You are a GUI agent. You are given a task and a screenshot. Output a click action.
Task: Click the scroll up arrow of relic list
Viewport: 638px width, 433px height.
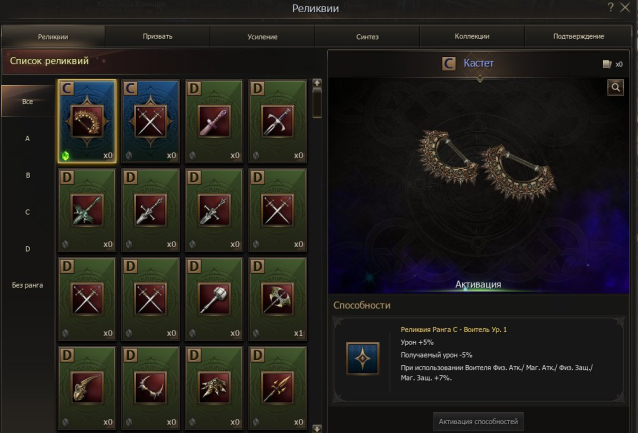317,83
